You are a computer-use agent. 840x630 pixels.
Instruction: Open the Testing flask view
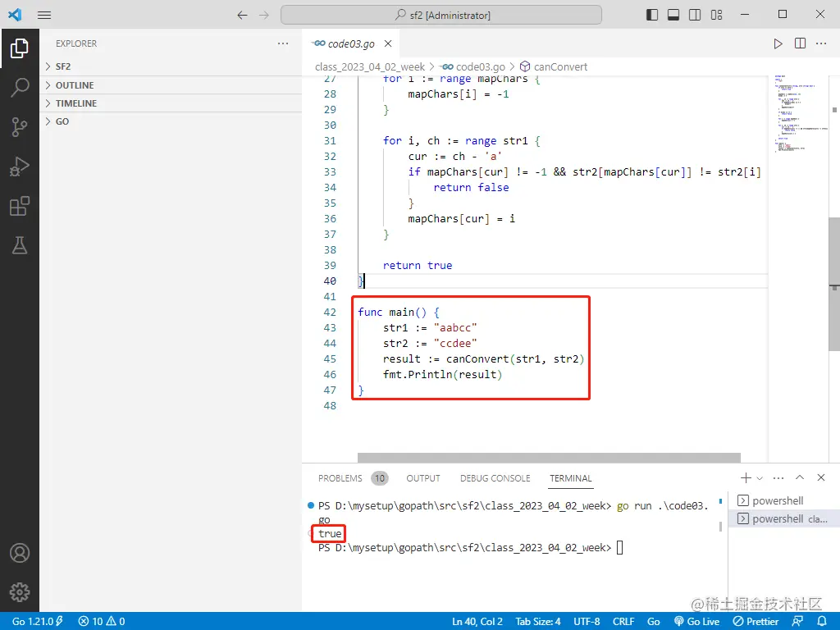coord(20,245)
